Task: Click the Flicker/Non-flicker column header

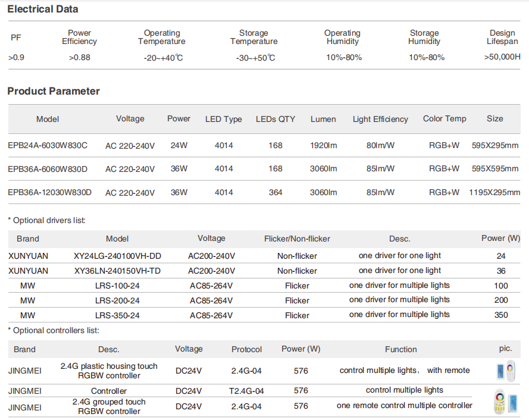Action: click(x=297, y=239)
